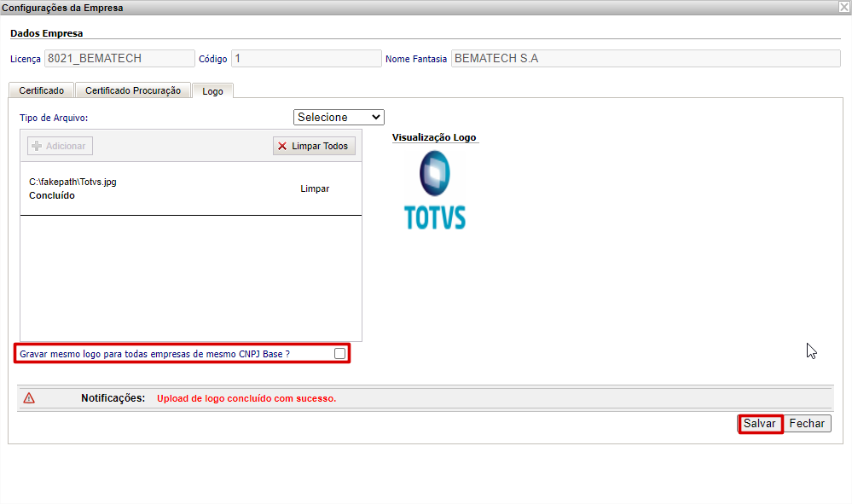This screenshot has width=852, height=504.
Task: Open the Tipo de Arquivo dropdown
Action: [x=339, y=118]
